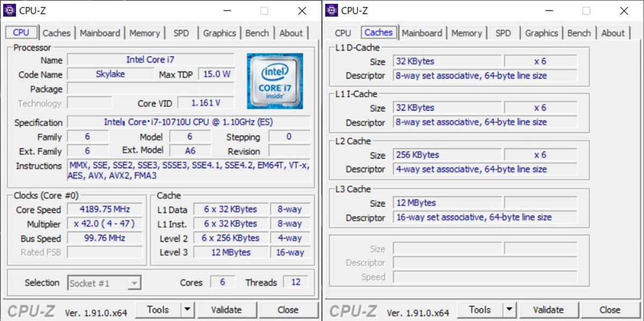644x321 pixels.
Task: Open Caches tab in left window
Action: pyautogui.click(x=56, y=33)
